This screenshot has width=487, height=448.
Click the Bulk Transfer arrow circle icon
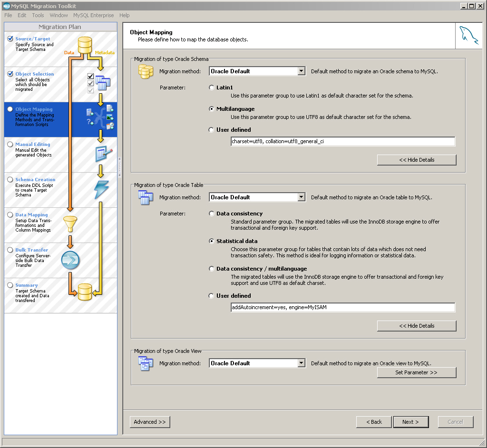[70, 260]
